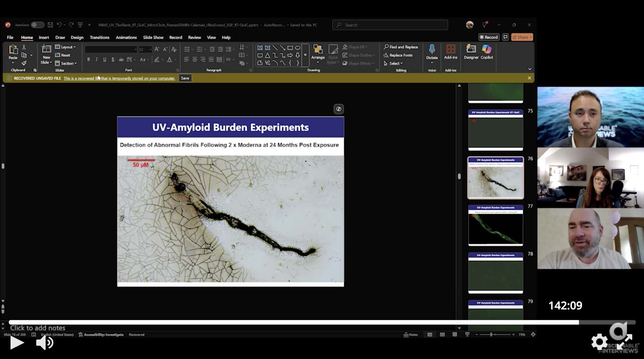Open the Add-ins gallery
Viewport: 644px width, 359px height.
coord(451,52)
